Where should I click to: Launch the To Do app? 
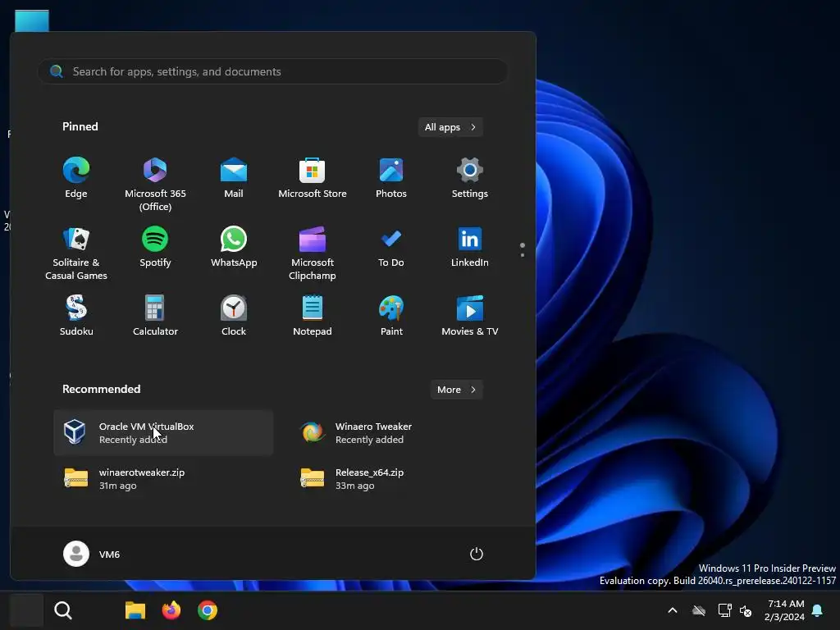click(391, 248)
